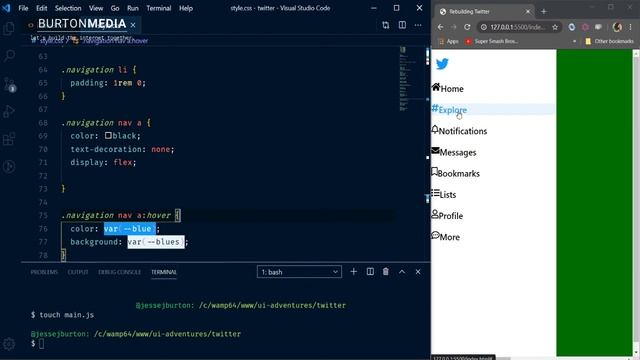Open the Extensions view in the activity bar
The width and height of the screenshot is (640, 360).
(9, 139)
